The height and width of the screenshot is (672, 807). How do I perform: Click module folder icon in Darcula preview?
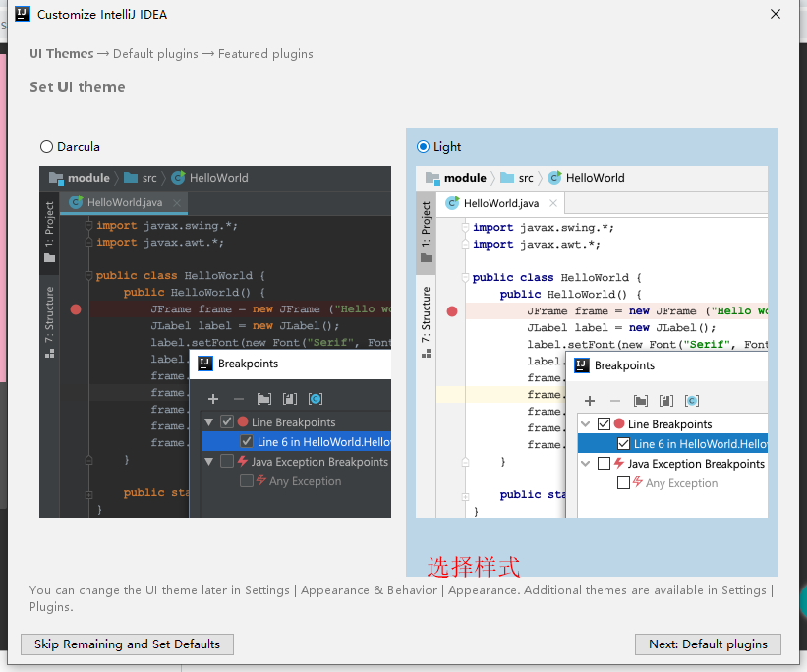[56, 178]
